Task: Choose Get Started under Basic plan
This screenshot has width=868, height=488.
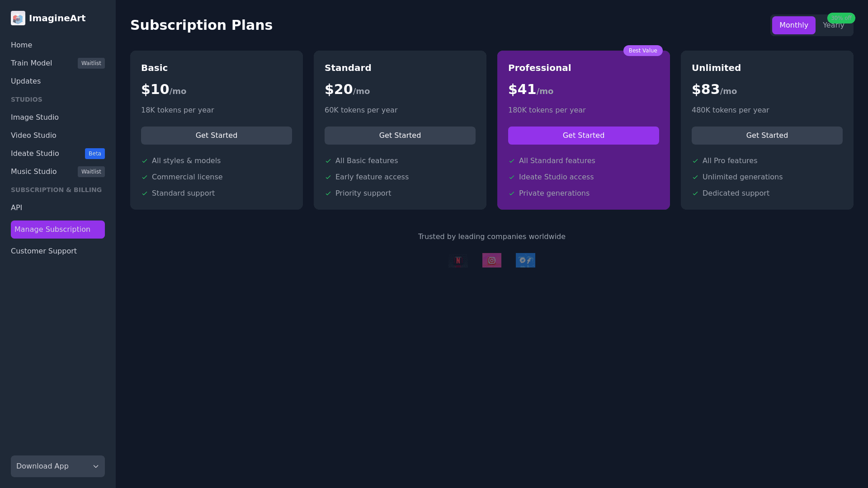Action: (216, 136)
